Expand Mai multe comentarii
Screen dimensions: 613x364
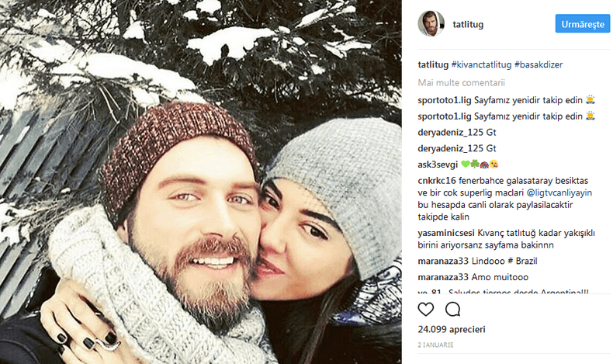coord(462,82)
